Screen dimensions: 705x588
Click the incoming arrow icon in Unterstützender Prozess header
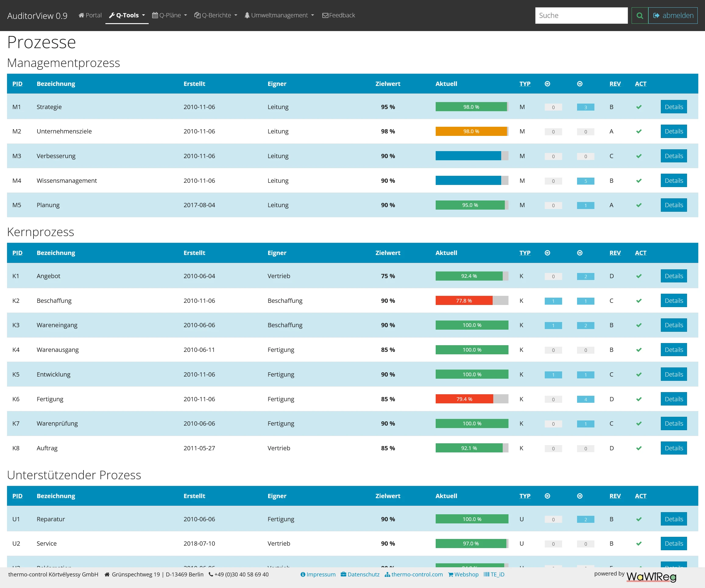pyautogui.click(x=547, y=496)
